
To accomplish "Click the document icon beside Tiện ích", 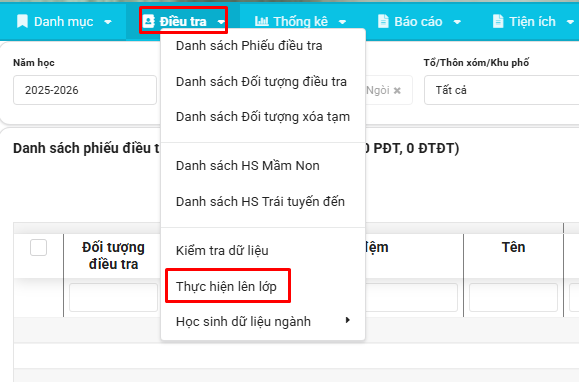I will 498,21.
